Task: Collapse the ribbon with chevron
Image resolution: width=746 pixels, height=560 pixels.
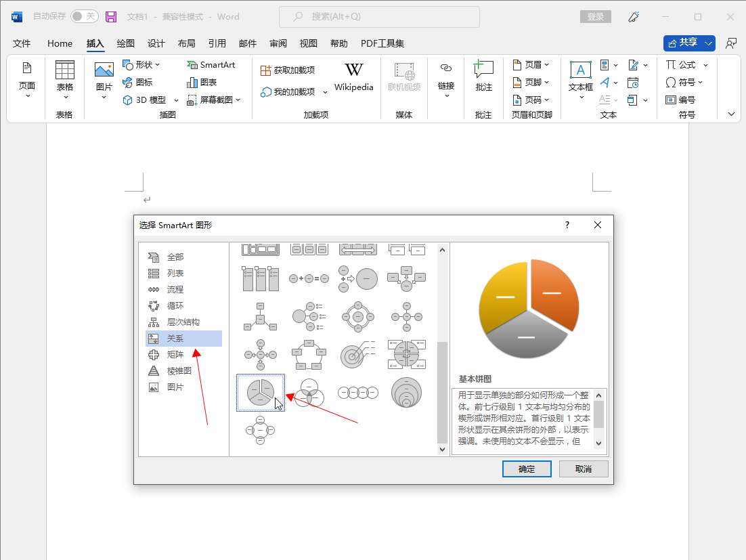Action: coord(731,114)
